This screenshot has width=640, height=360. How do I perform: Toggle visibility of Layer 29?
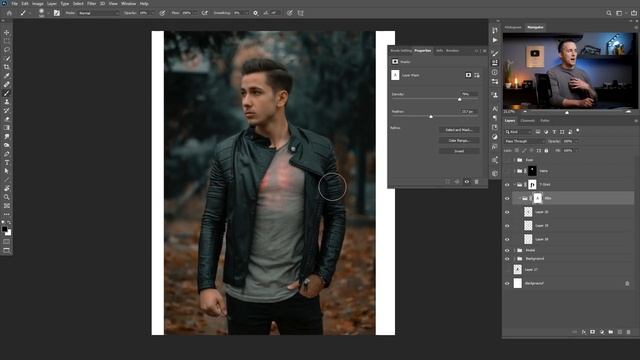[x=507, y=226]
